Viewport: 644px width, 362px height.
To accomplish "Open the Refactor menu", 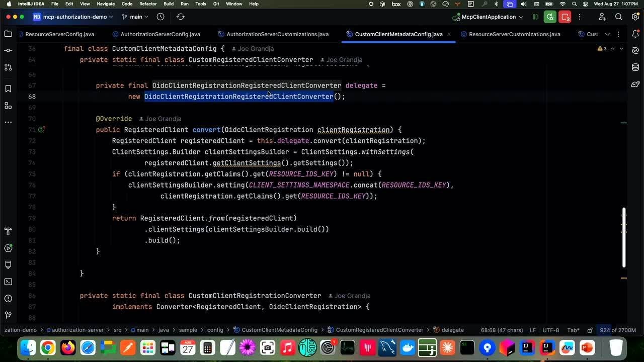I will 148,4.
